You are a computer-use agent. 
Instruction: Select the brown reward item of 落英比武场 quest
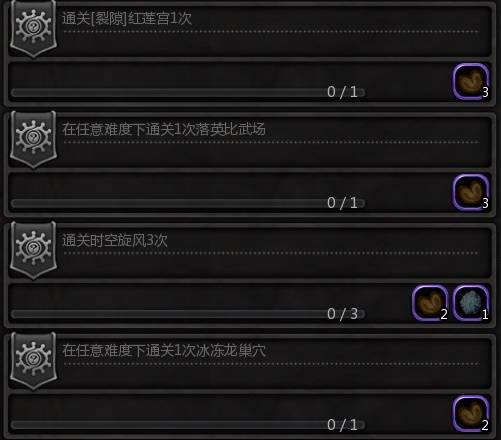471,193
